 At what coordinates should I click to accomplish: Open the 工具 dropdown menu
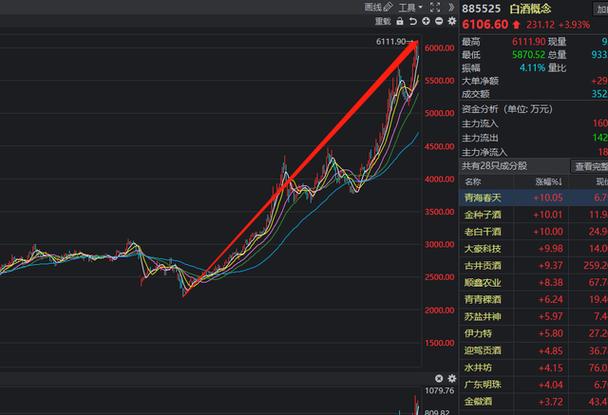pyautogui.click(x=410, y=7)
